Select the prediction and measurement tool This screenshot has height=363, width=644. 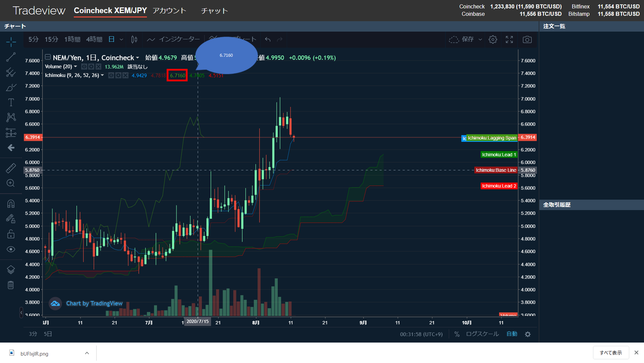11,133
